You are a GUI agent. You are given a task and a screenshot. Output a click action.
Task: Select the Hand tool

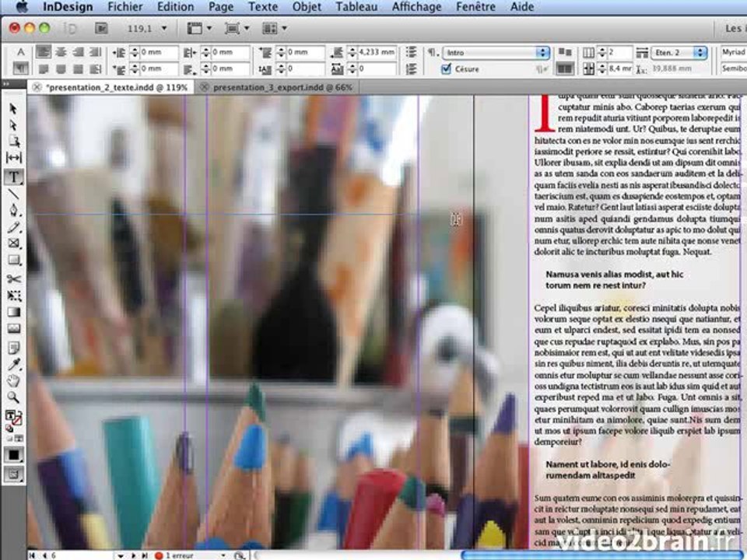click(x=13, y=381)
